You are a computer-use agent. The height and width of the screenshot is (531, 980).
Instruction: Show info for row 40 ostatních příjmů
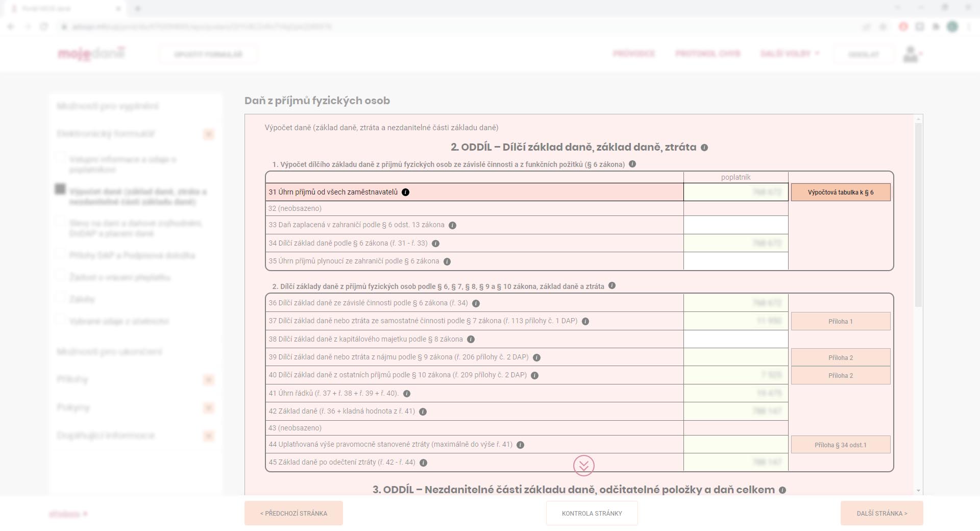pyautogui.click(x=534, y=375)
